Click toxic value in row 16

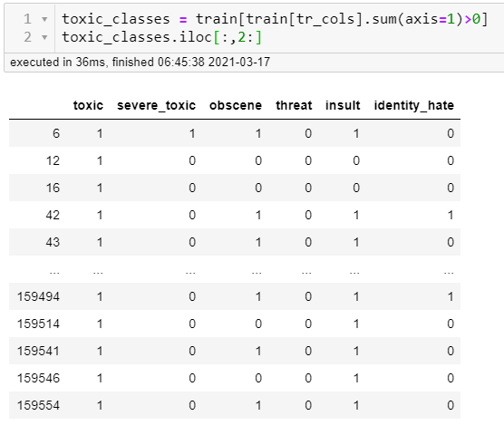pyautogui.click(x=100, y=188)
